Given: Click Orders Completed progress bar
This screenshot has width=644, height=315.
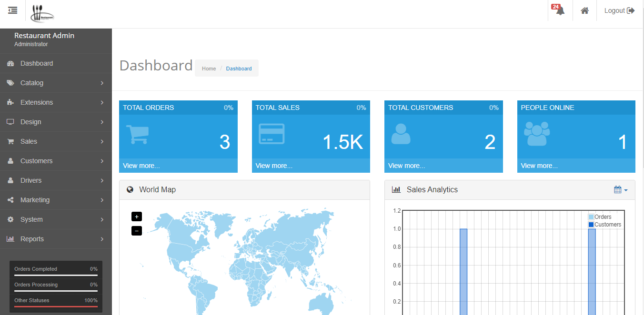Looking at the screenshot, I should click(x=56, y=275).
